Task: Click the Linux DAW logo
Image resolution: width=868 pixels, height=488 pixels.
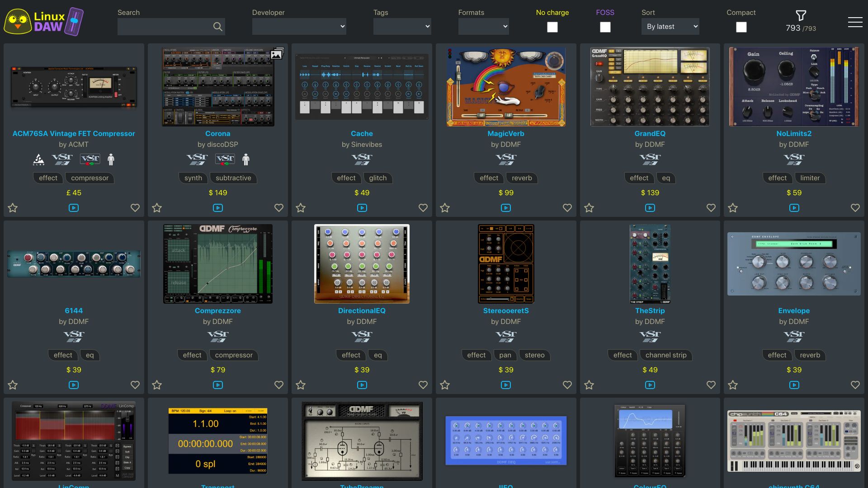Action: 44,21
